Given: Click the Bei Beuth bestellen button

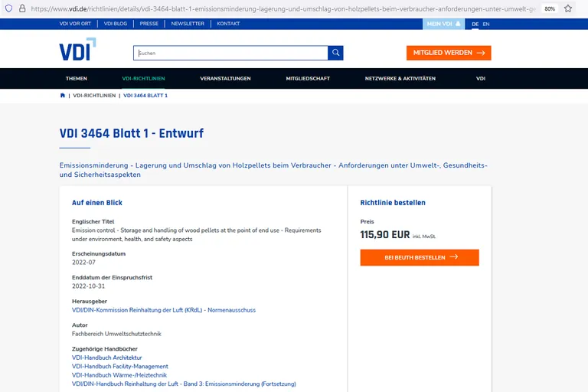Looking at the screenshot, I should click(x=420, y=257).
